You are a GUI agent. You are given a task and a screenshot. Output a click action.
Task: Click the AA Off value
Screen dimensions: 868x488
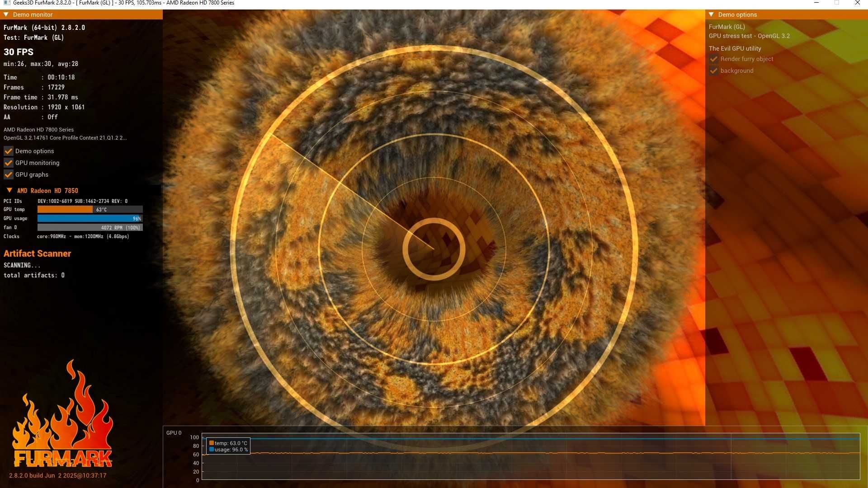tap(53, 117)
